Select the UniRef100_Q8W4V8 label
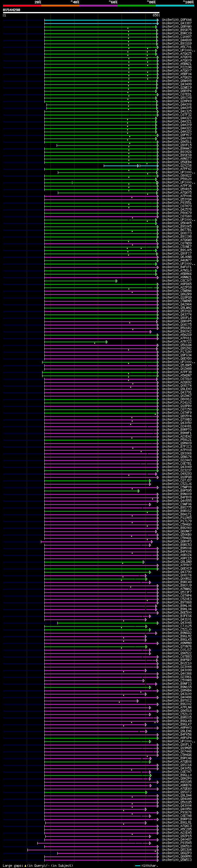Screen dimensions: 197x868 tap(177, 81)
